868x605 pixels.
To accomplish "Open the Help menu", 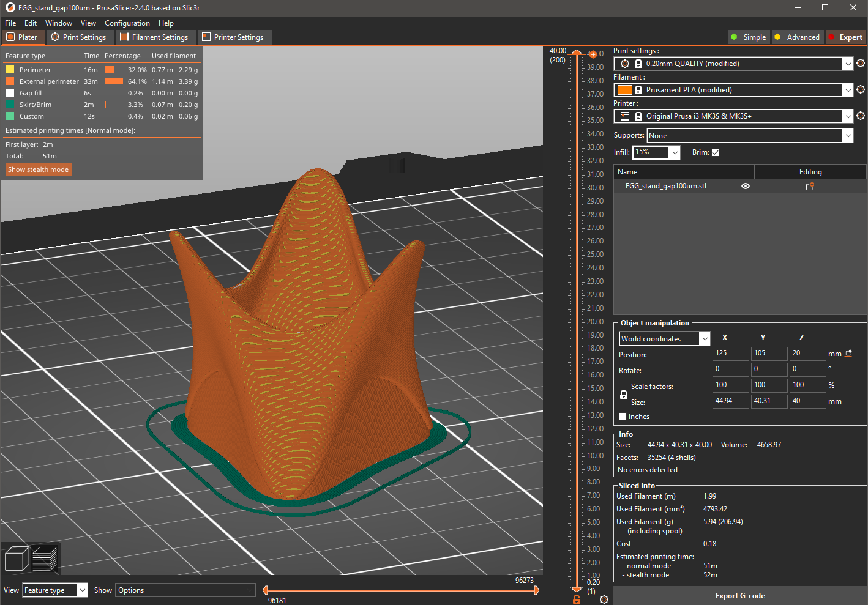I will [x=166, y=23].
